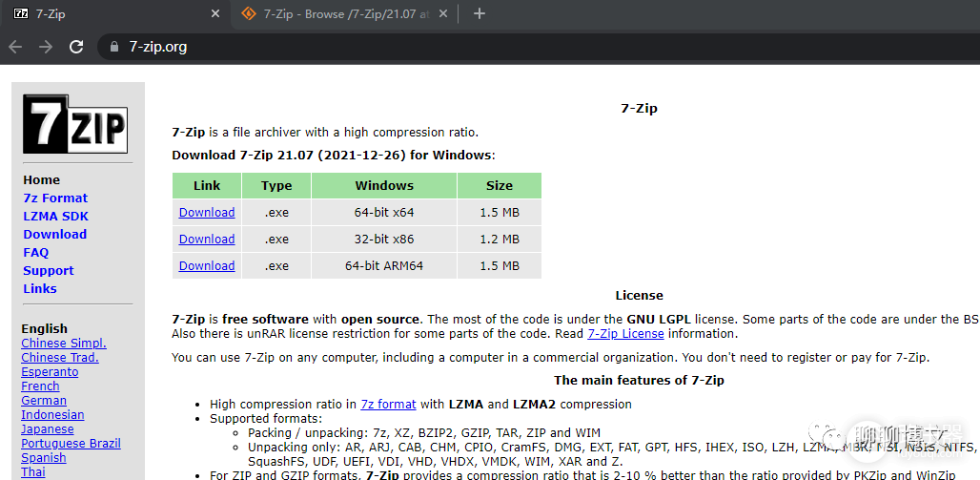980x480 pixels.
Task: Click the .exe cell in ARM64 row
Action: pos(276,266)
